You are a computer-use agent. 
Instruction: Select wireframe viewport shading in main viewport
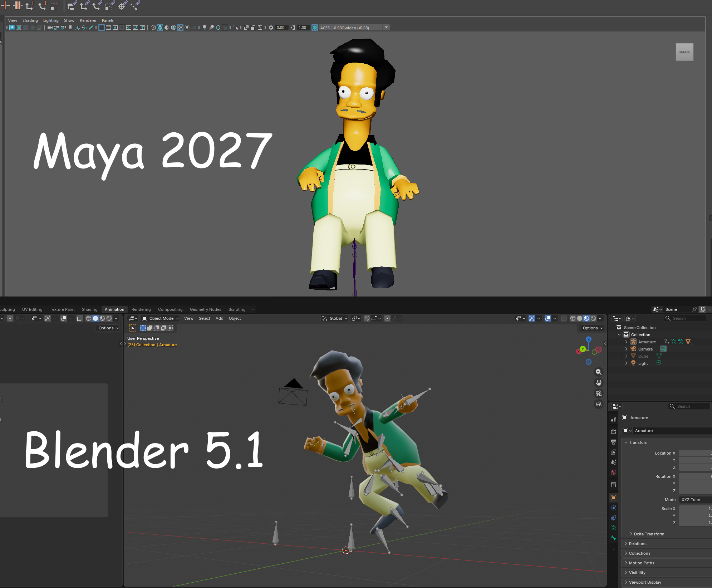pyautogui.click(x=573, y=318)
